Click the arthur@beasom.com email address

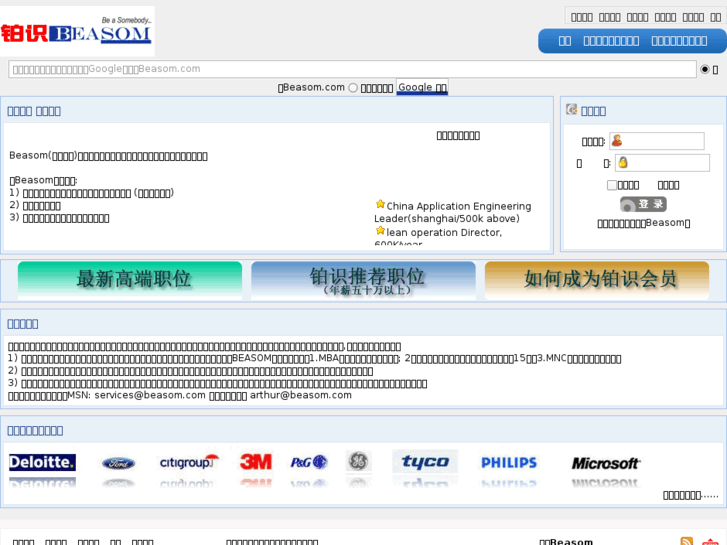point(301,395)
